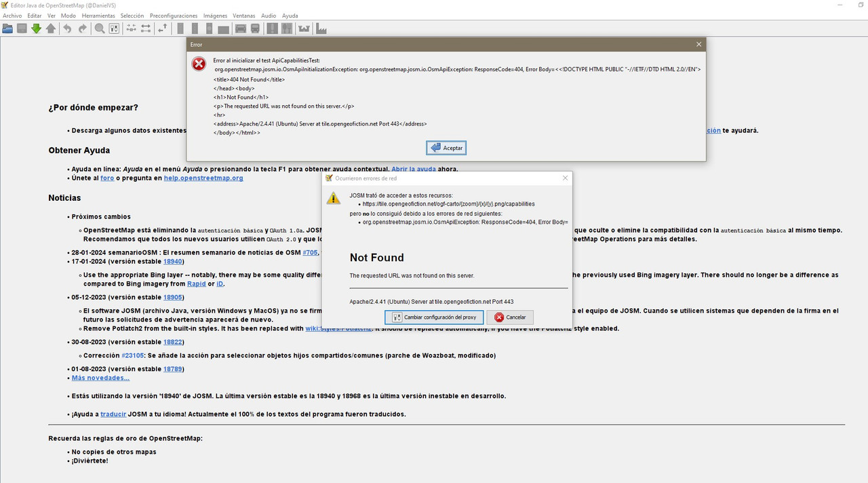
Task: Open Preferences sliders icon
Action: point(114,28)
